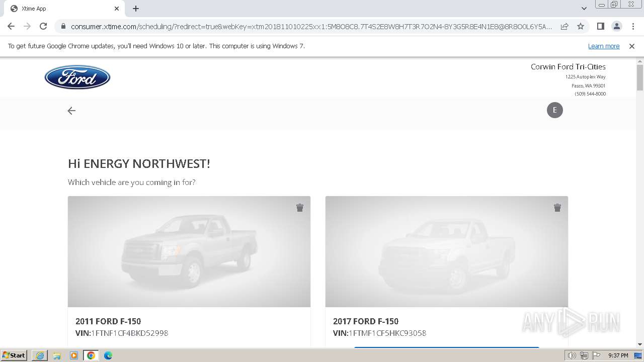Click VIN 1FTNF1CF4BKD52998 text
This screenshot has height=362, width=644.
[122, 333]
